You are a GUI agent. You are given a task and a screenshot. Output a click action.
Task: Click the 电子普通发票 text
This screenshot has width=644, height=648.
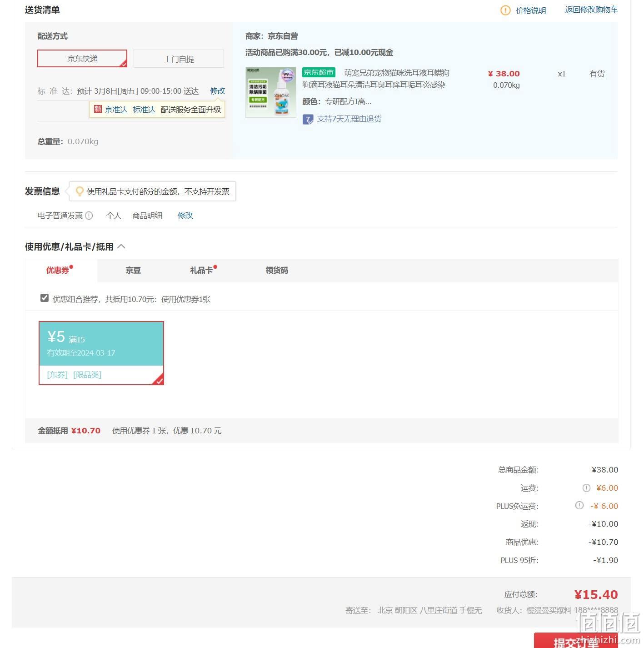tap(60, 216)
